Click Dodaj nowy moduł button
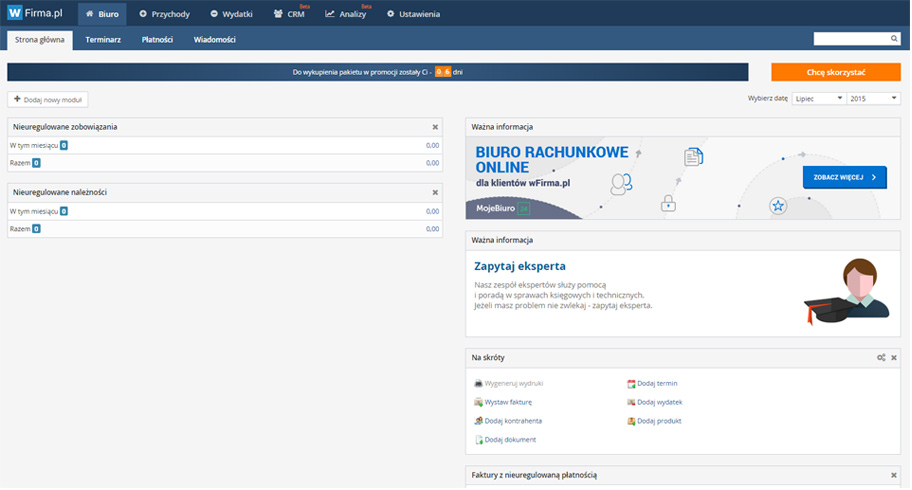 (x=48, y=100)
